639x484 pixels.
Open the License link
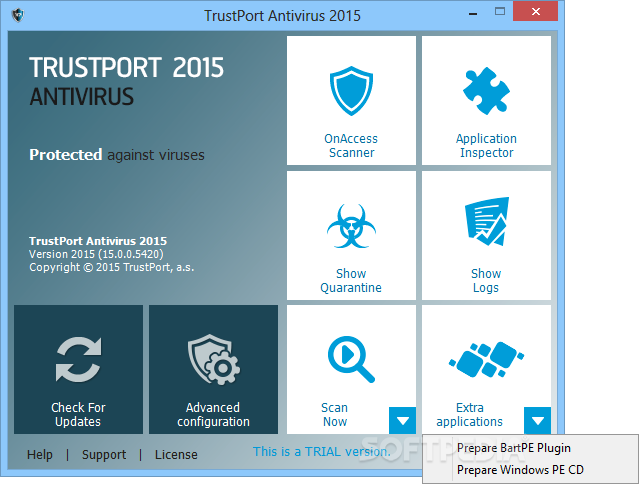pos(176,454)
